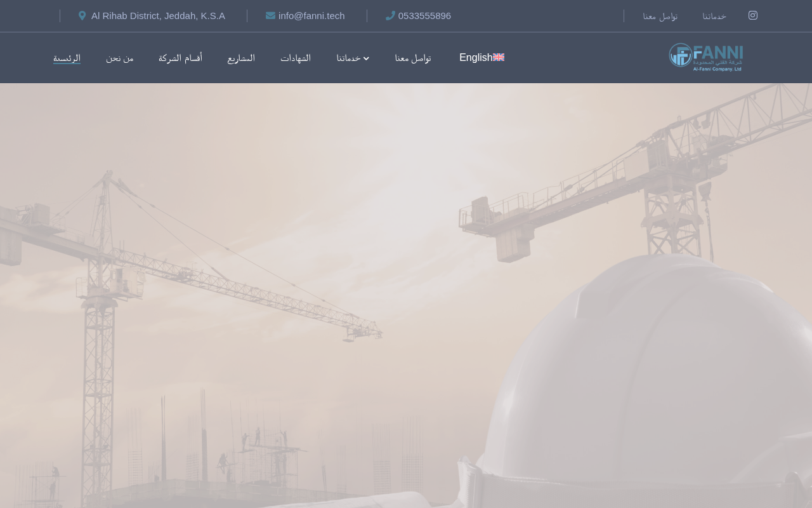Click the envelope icon beside info@fanni.tech
Image resolution: width=812 pixels, height=508 pixels.
(270, 15)
